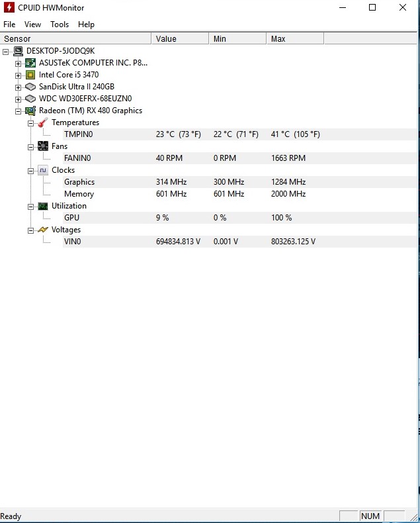Screen dimensions: 420x523
Task: Click the 314 MHz graphics clock value
Action: coord(171,182)
